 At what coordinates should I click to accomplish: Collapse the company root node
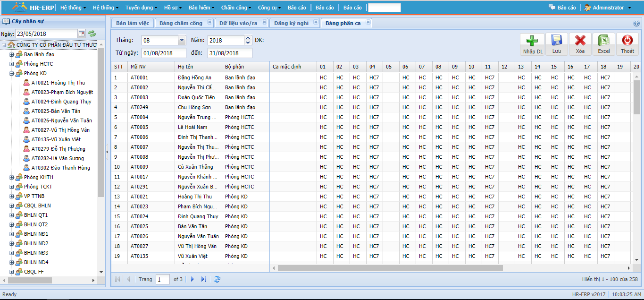(4, 45)
